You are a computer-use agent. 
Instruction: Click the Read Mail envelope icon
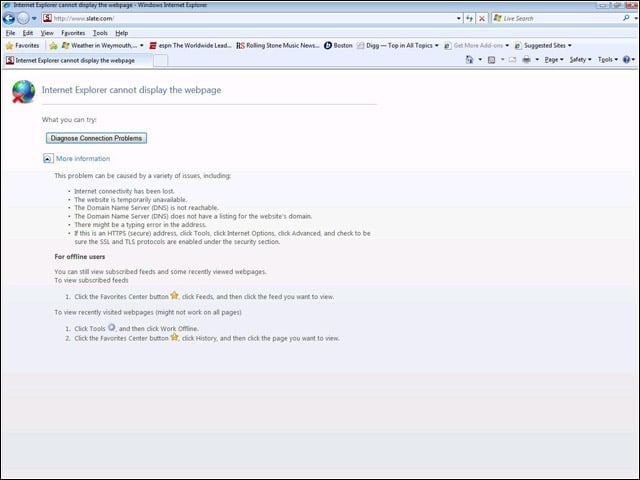click(513, 60)
